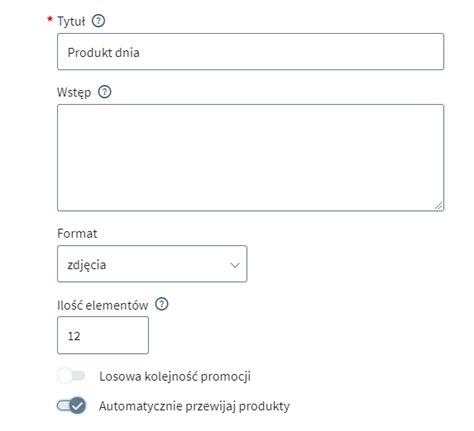Click the checkmark knob on the enabled switch

pos(78,406)
